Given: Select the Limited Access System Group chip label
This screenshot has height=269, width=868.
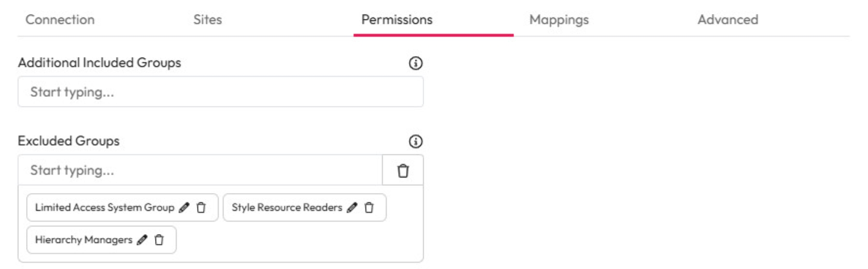Looking at the screenshot, I should pyautogui.click(x=104, y=208).
